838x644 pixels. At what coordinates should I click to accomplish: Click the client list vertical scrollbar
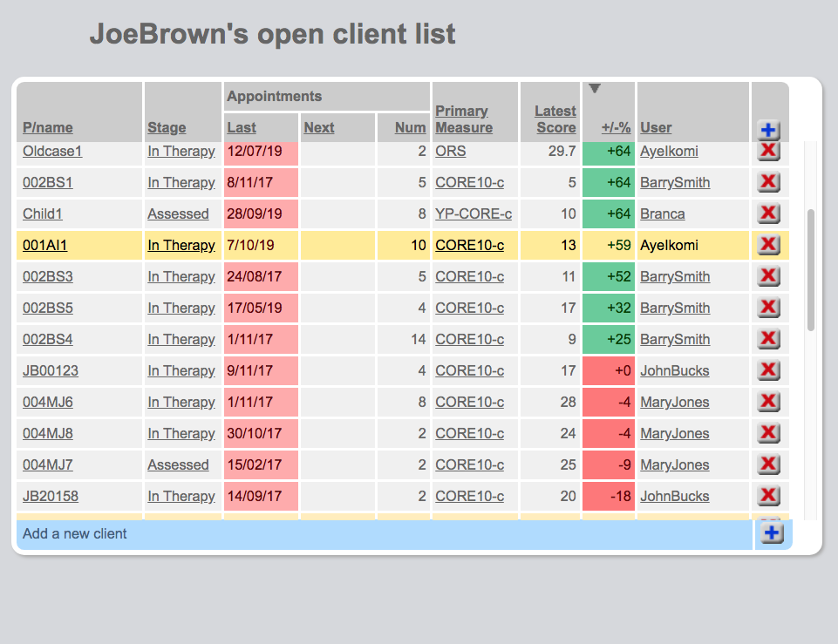(811, 270)
